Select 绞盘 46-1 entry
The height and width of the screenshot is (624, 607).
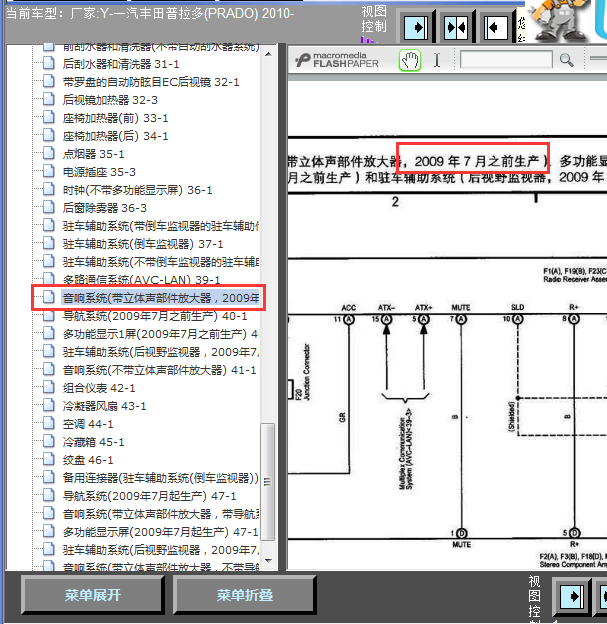(x=88, y=460)
